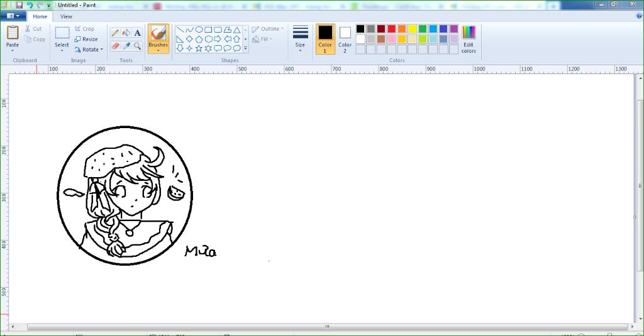The height and width of the screenshot is (336, 644).
Task: Pick the Diamond shape
Action: point(189,39)
